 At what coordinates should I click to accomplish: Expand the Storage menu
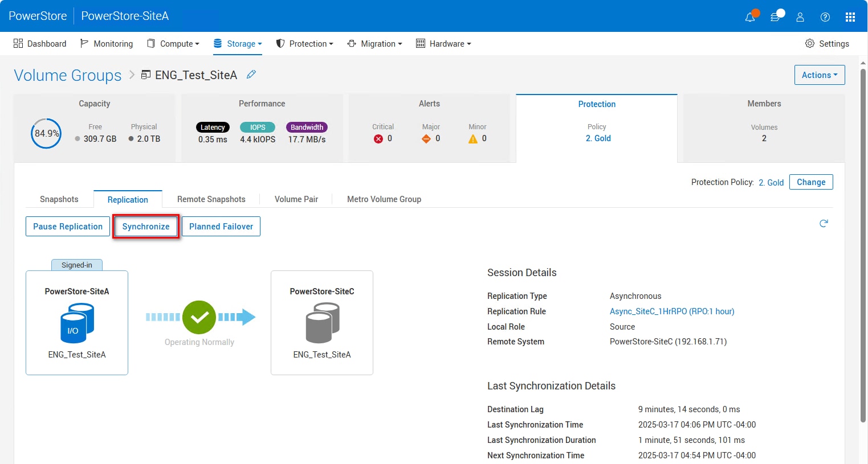pos(238,43)
